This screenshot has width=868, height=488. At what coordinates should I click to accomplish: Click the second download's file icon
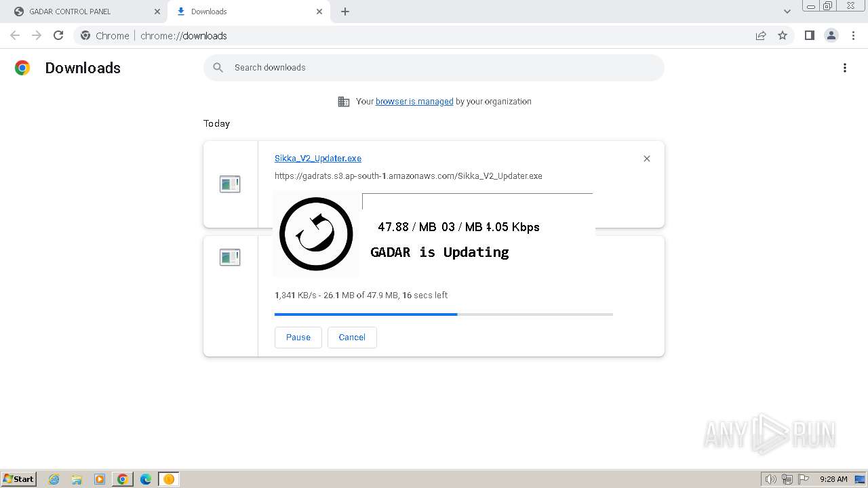click(230, 257)
